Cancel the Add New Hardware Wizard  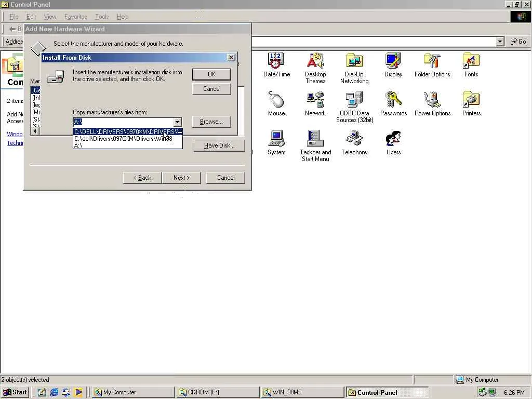tap(225, 178)
